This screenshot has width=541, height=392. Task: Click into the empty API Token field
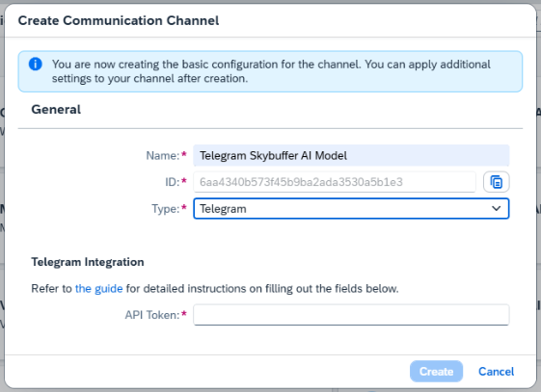click(x=351, y=315)
